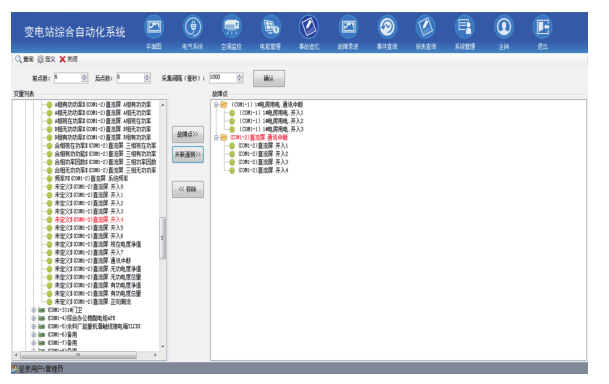Click the 采集间隔 milliseconds input field
Screen dimensions: 609x384
click(223, 78)
